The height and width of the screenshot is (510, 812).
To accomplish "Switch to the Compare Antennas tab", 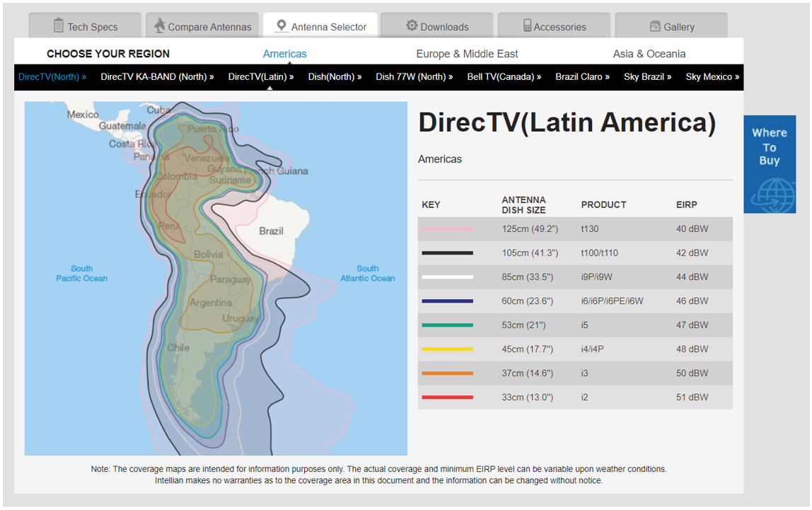I will pos(202,25).
